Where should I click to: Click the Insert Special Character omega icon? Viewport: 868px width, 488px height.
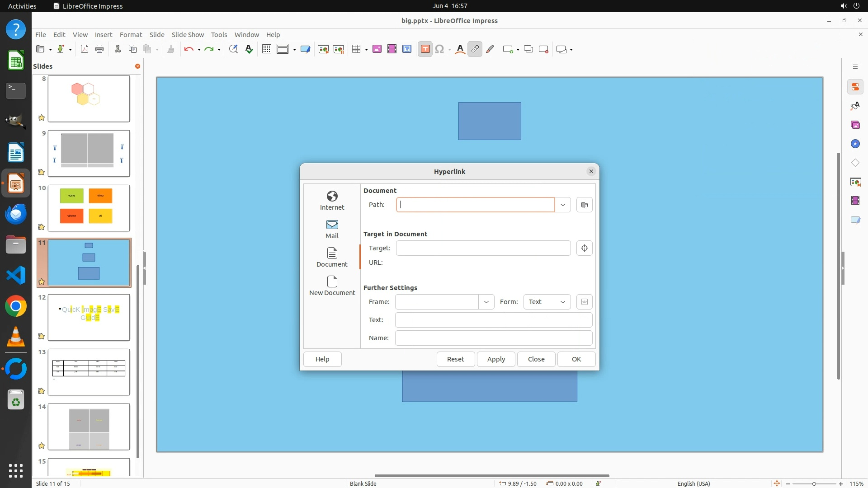(439, 49)
